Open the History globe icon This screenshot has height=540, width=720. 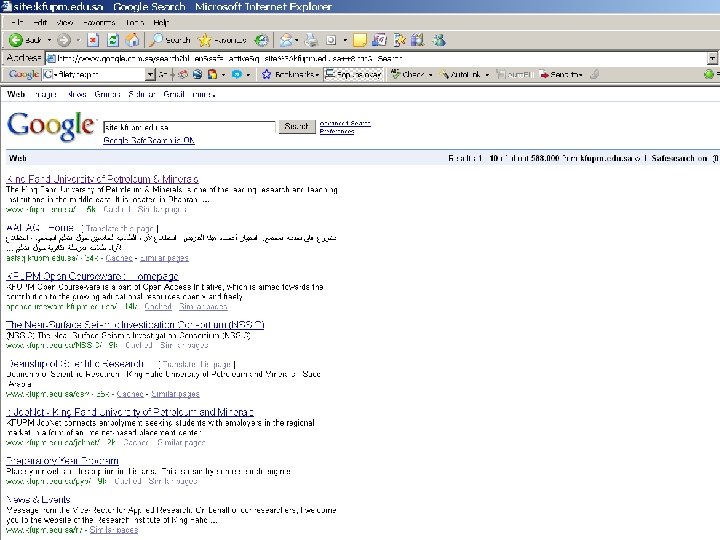click(261, 40)
